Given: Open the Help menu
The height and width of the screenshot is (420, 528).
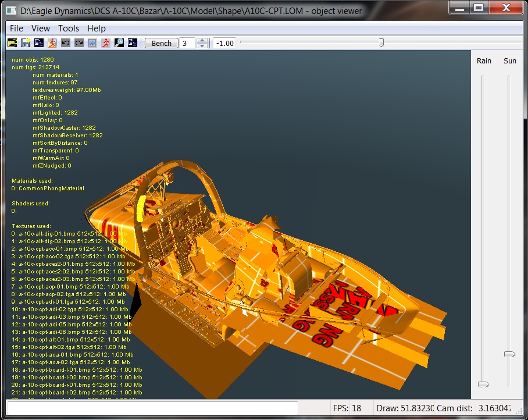Looking at the screenshot, I should click(97, 29).
